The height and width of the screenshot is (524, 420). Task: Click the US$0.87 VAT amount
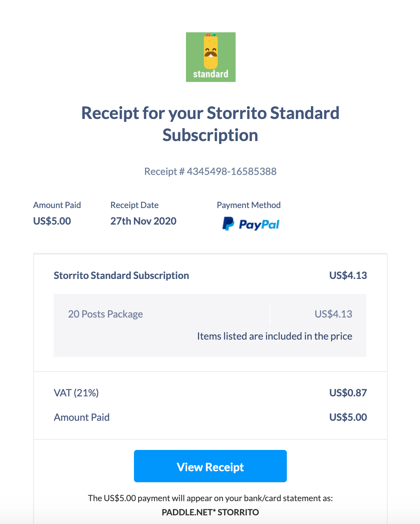click(x=348, y=393)
